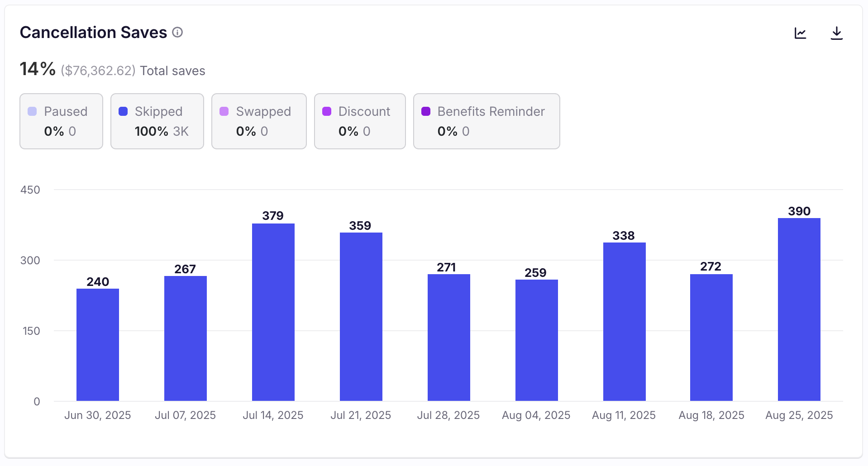Switch to line chart view icon
This screenshot has height=466, width=868.
[800, 33]
